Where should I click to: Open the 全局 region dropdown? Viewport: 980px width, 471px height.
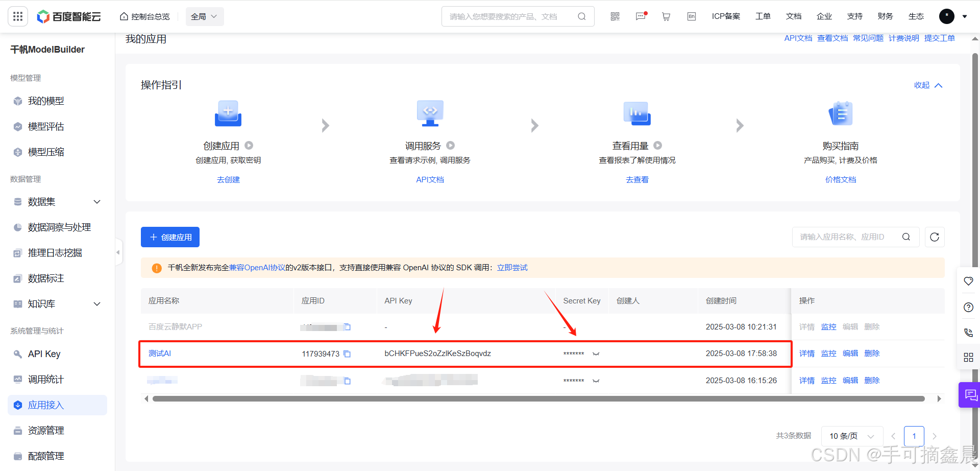204,16
